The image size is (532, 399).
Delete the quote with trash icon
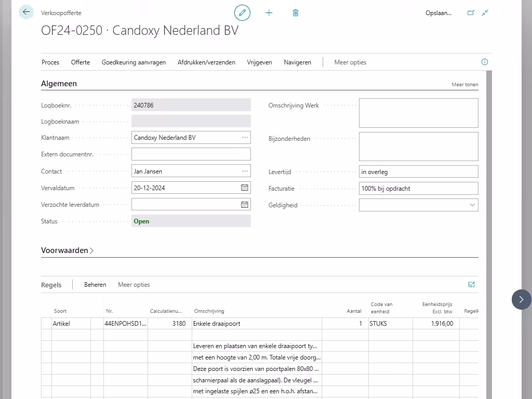point(296,12)
